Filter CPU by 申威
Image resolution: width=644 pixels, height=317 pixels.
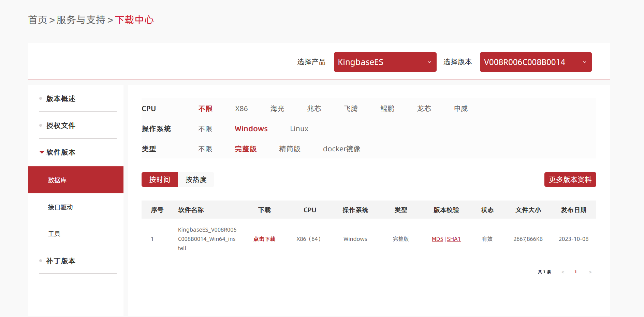click(x=461, y=109)
